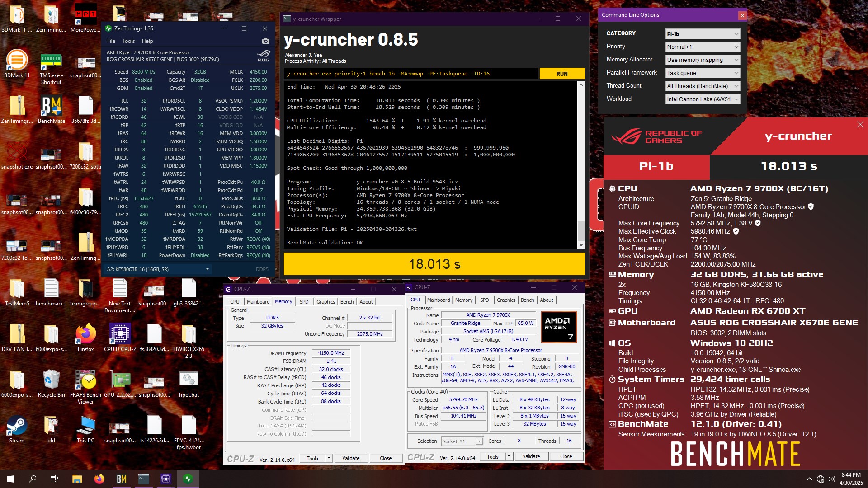The height and width of the screenshot is (488, 868).
Task: Click Validate in left CPU-Z window
Action: click(x=351, y=458)
